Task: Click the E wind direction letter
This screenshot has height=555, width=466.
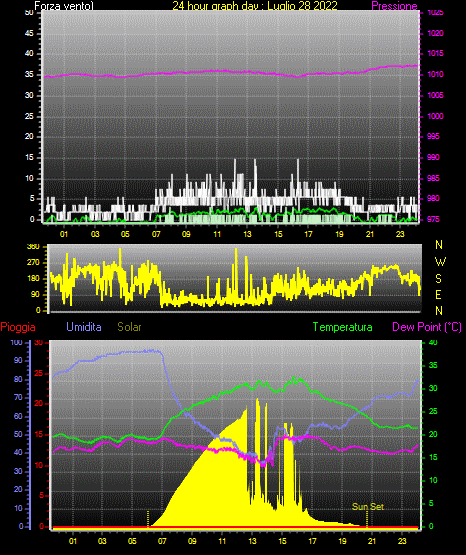Action: pyautogui.click(x=438, y=294)
